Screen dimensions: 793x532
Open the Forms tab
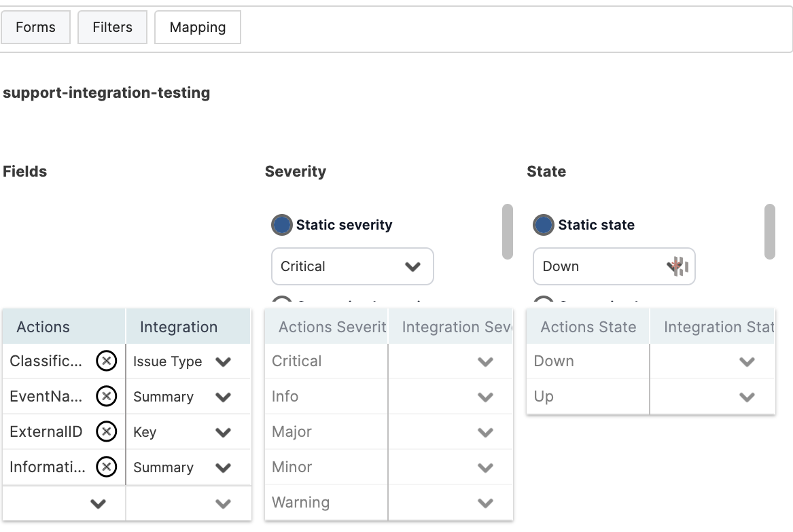35,28
